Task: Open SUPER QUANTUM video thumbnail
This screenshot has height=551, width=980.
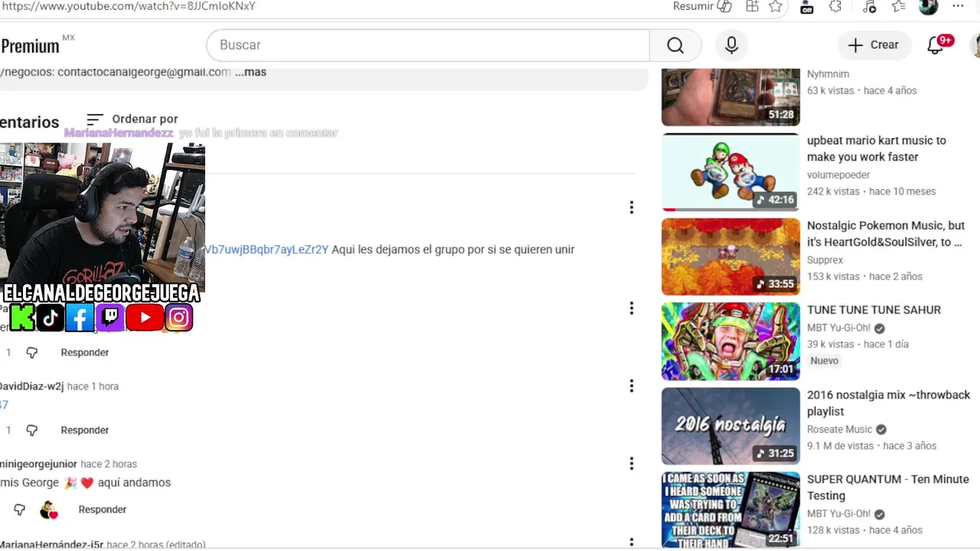Action: tap(730, 510)
